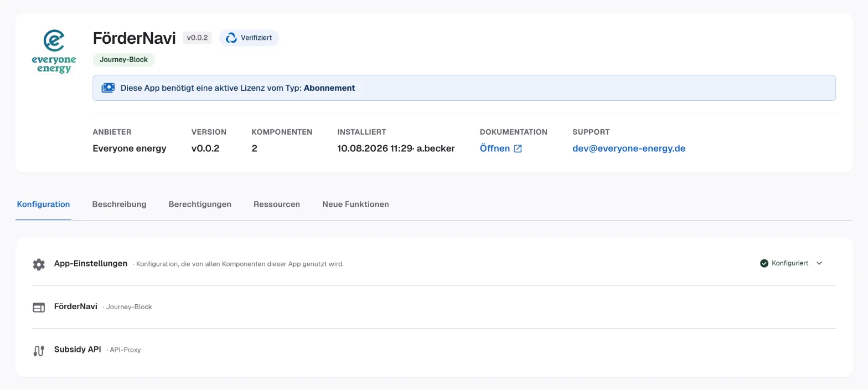Screen dimensions: 868x389
Task: Click the Subsidy API proxy icon
Action: tap(39, 350)
